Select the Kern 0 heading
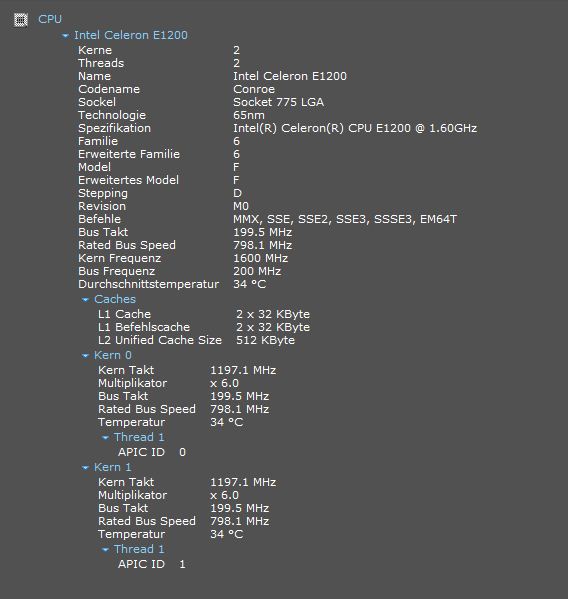Image resolution: width=568 pixels, height=599 pixels. tap(113, 355)
